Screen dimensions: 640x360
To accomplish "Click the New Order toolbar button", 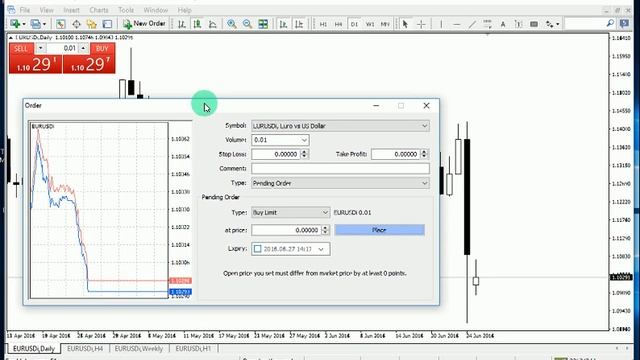I will coord(144,24).
